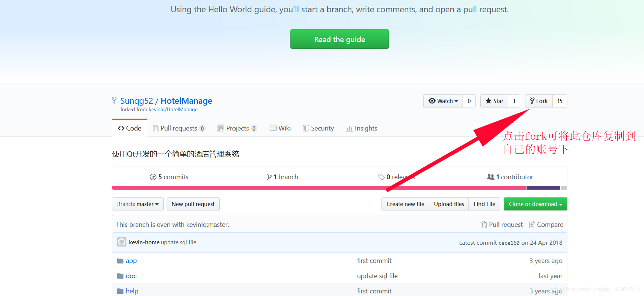Open the doc folder

131,276
